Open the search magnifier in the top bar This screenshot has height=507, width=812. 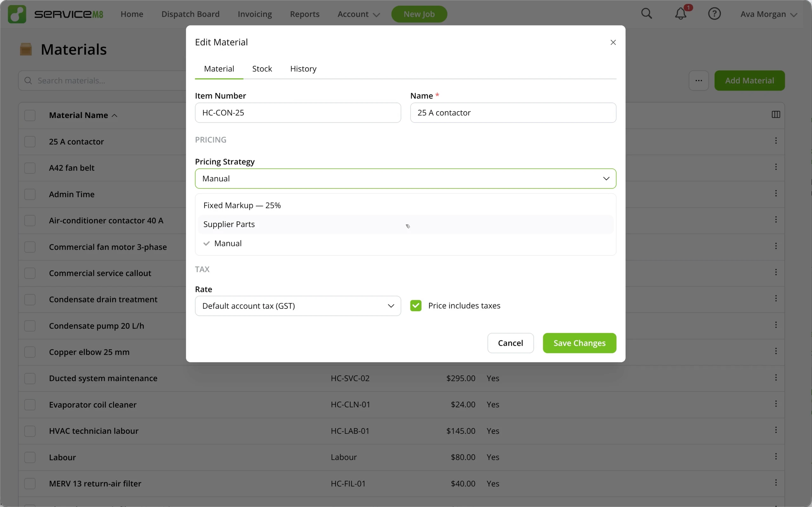[x=646, y=14]
